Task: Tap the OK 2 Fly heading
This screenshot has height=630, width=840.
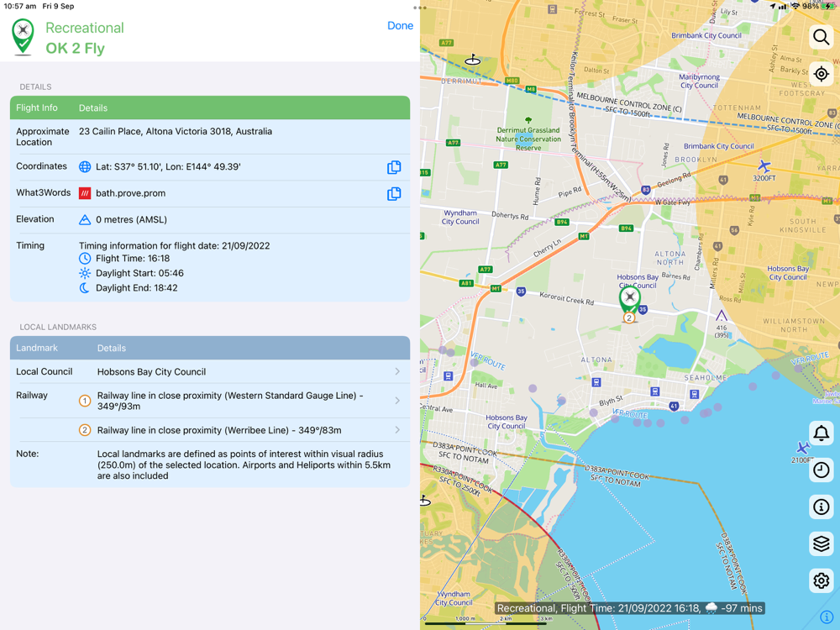Action: [x=75, y=48]
